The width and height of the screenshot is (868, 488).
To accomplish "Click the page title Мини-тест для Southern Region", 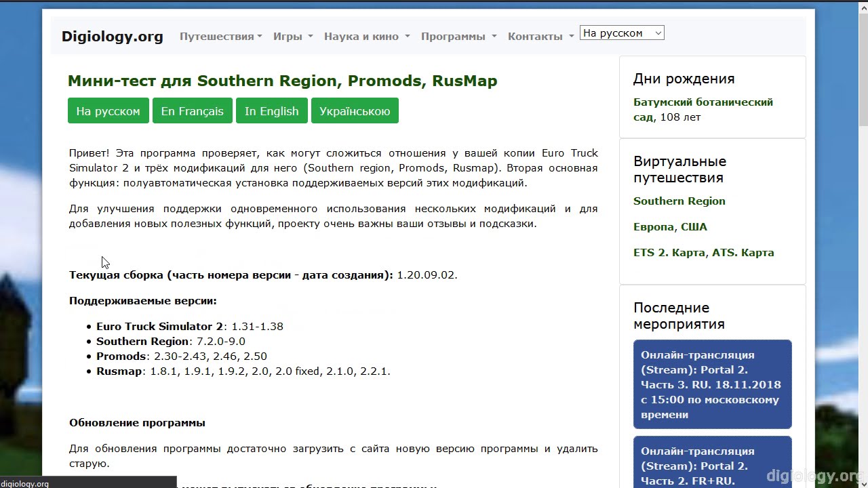I will [x=283, y=81].
